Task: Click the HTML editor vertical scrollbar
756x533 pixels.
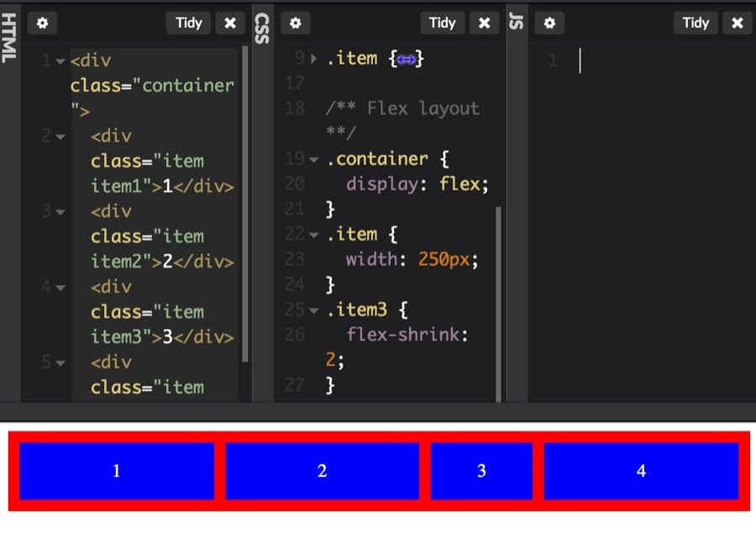Action: tap(245, 203)
